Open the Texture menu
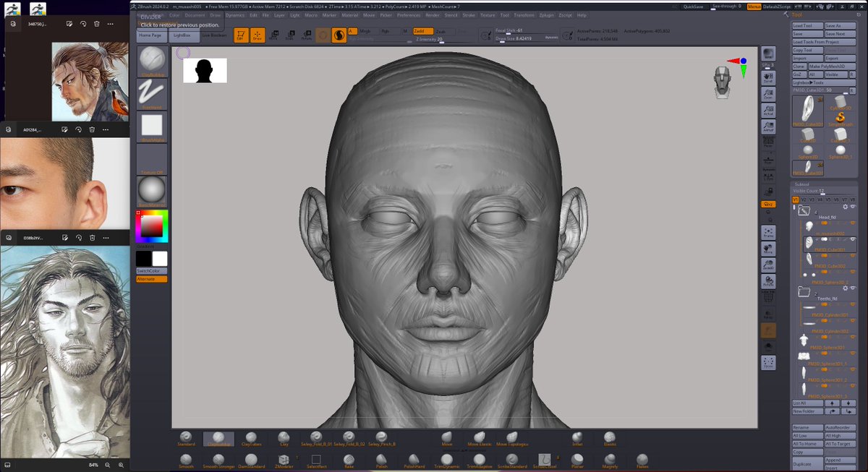Image resolution: width=868 pixels, height=472 pixels. click(x=488, y=14)
